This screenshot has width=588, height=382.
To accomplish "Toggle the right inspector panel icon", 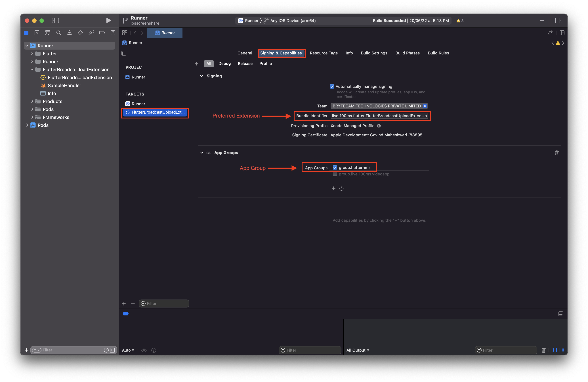I will (x=559, y=20).
